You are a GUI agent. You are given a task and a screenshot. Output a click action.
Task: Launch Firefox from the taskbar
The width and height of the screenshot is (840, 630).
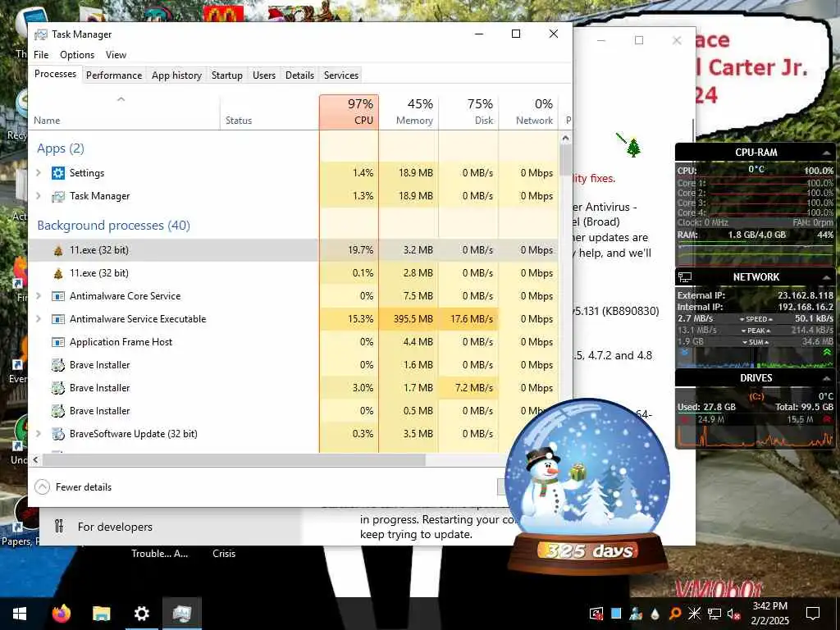click(61, 614)
